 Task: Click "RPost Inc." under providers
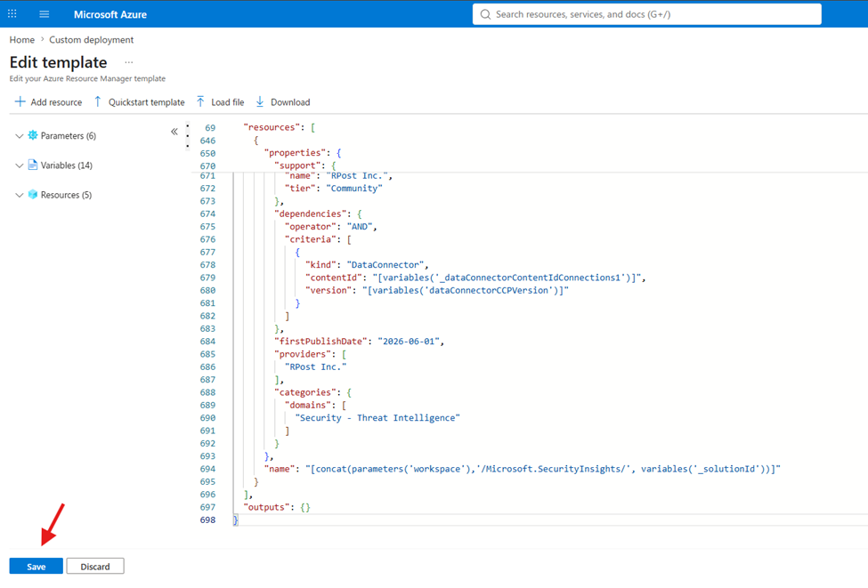pyautogui.click(x=315, y=366)
